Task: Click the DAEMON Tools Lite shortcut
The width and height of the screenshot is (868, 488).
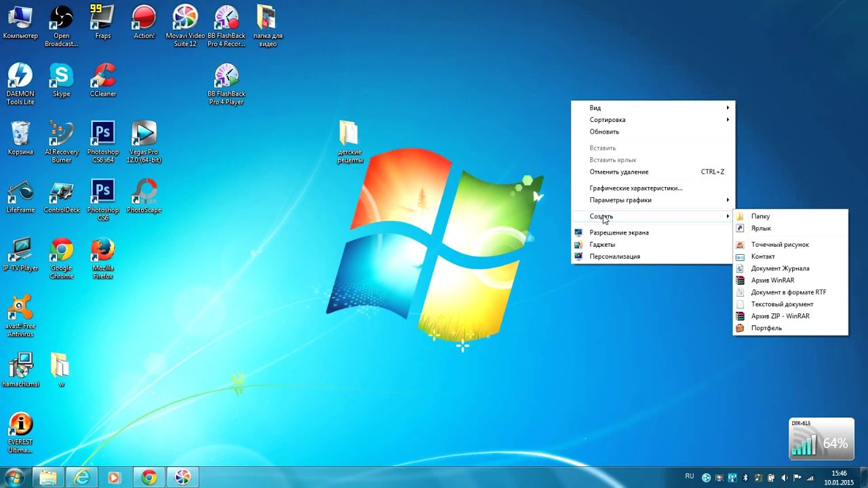Action: click(x=20, y=84)
